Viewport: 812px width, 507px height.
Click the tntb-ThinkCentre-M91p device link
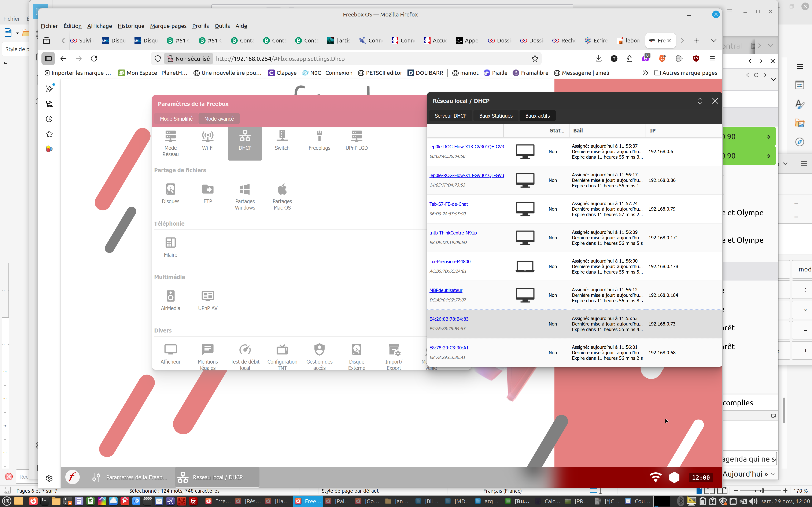coord(453,233)
